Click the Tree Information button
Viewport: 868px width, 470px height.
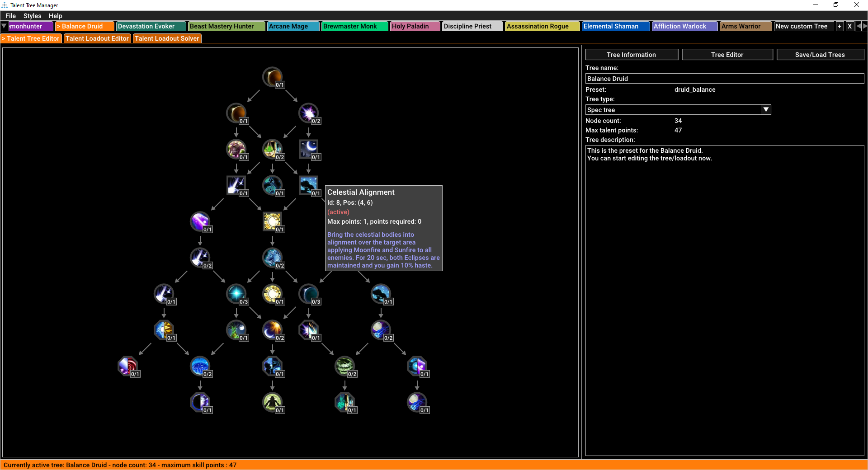pos(632,55)
